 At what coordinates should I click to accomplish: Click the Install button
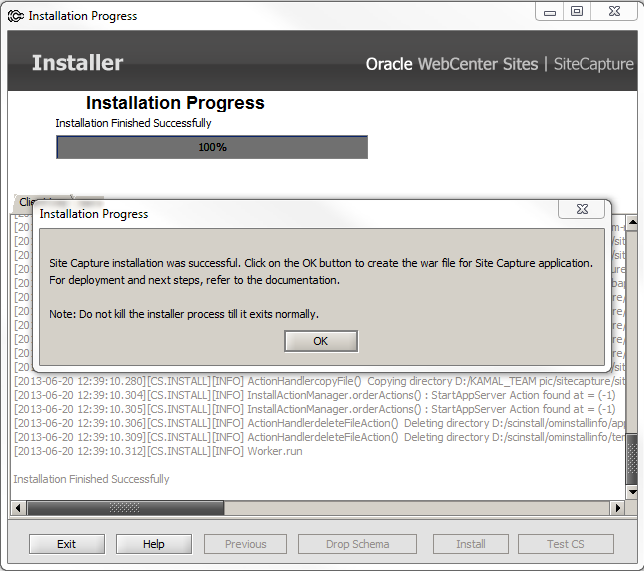pyautogui.click(x=471, y=544)
